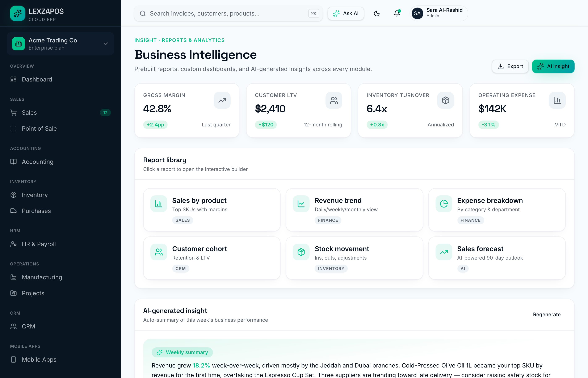The height and width of the screenshot is (378, 588).
Task: Open the Revenue trend report
Action: (x=354, y=210)
